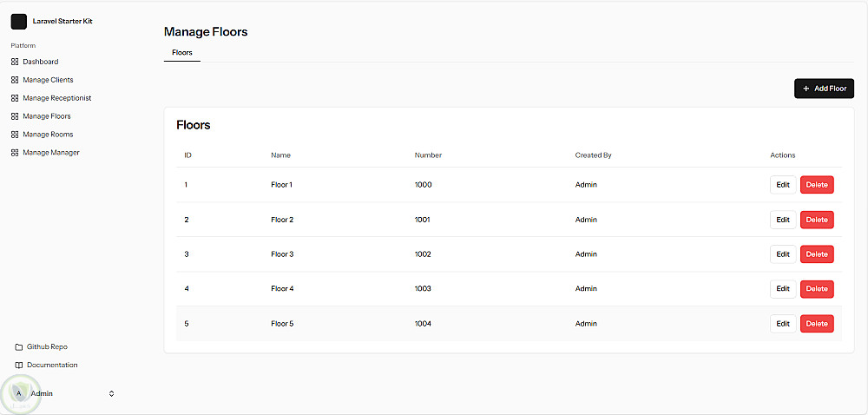The height and width of the screenshot is (415, 868).
Task: Click the Laravel Starter Kit logo icon
Action: [x=19, y=21]
